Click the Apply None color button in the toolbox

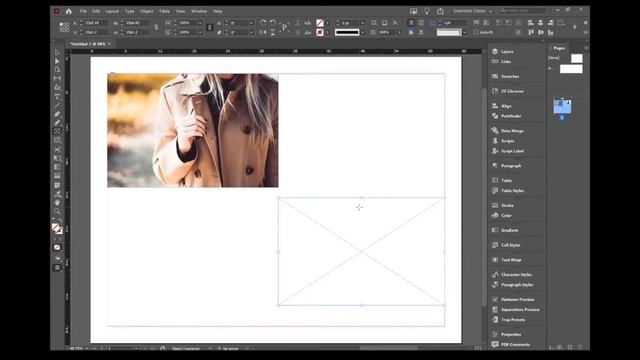[x=57, y=247]
